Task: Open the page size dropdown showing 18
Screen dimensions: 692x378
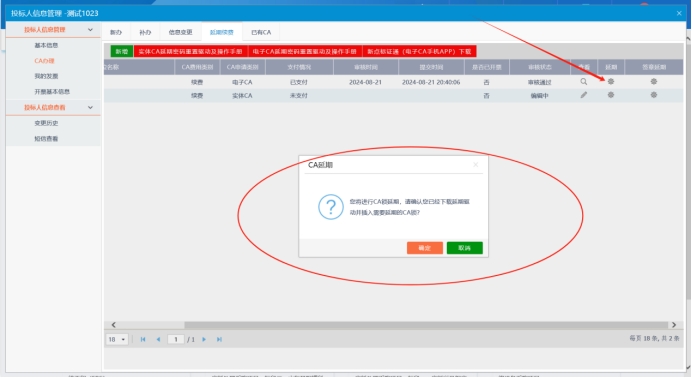Action: click(117, 339)
